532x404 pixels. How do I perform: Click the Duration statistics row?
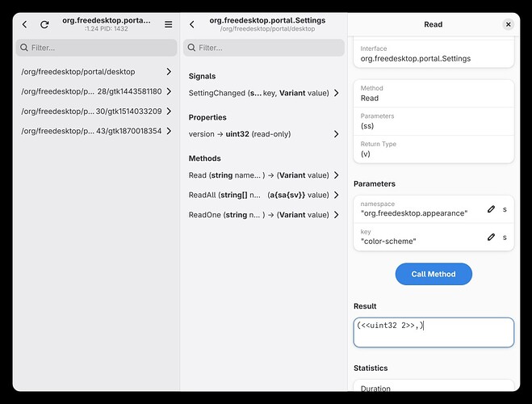click(x=434, y=385)
